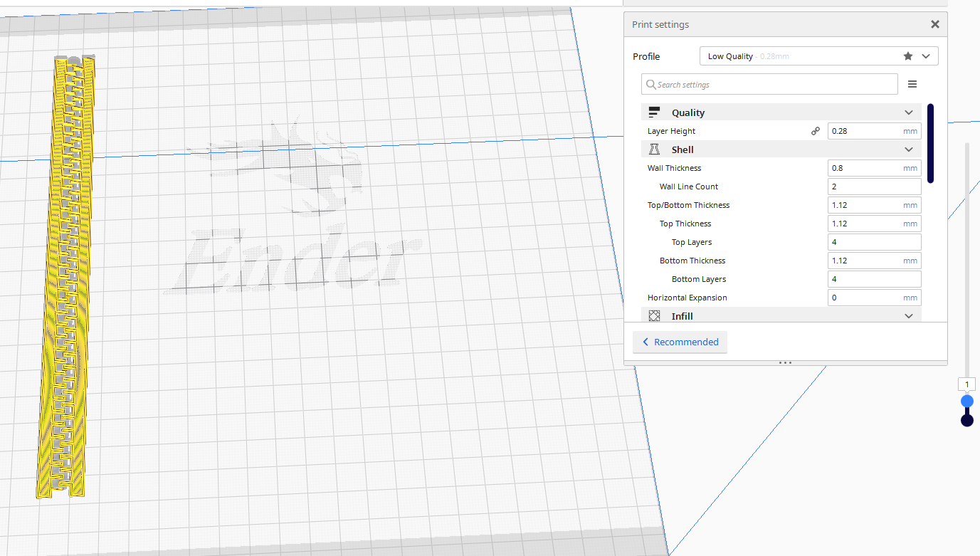Image resolution: width=980 pixels, height=556 pixels.
Task: Click the link icon beside Layer Height
Action: (816, 131)
